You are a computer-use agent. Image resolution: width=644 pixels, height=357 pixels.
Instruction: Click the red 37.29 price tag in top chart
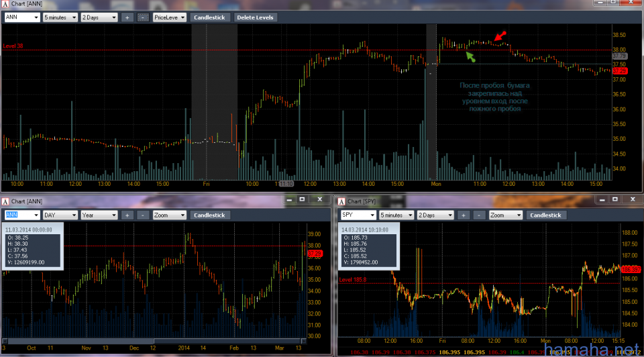(619, 71)
